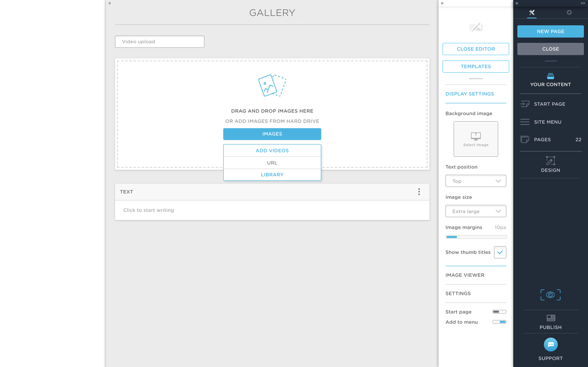Choose Library from upload menu

click(x=272, y=175)
